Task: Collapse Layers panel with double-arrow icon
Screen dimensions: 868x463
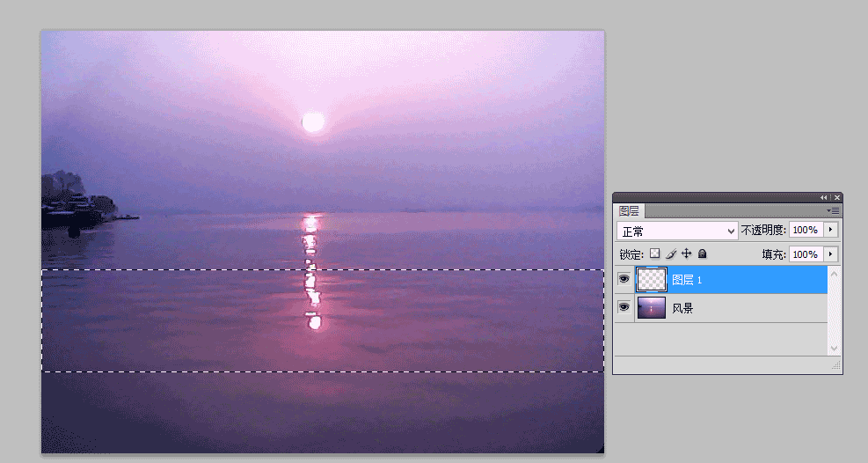Action: click(824, 197)
